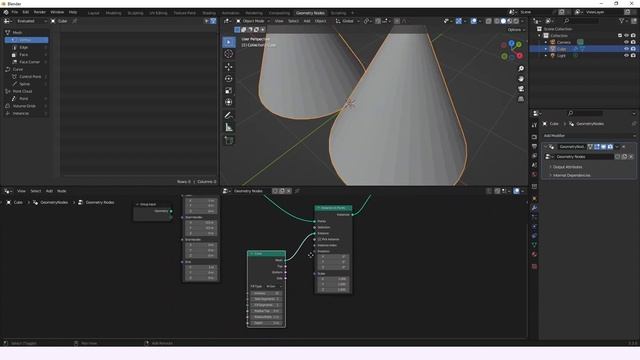The height and width of the screenshot is (360, 640).
Task: Select Face domain in spreadsheet
Action: 27,55
